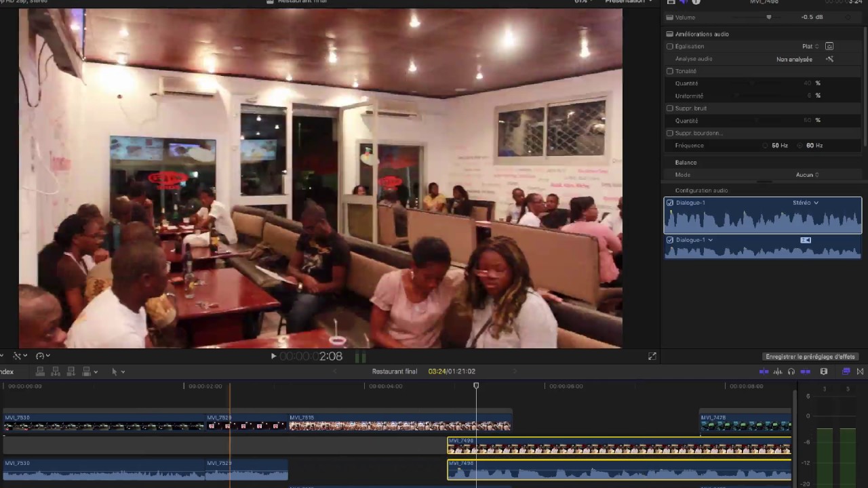Viewport: 868px width, 488px height.
Task: Click the 00:00:04:00 ruler label
Action: click(x=385, y=386)
